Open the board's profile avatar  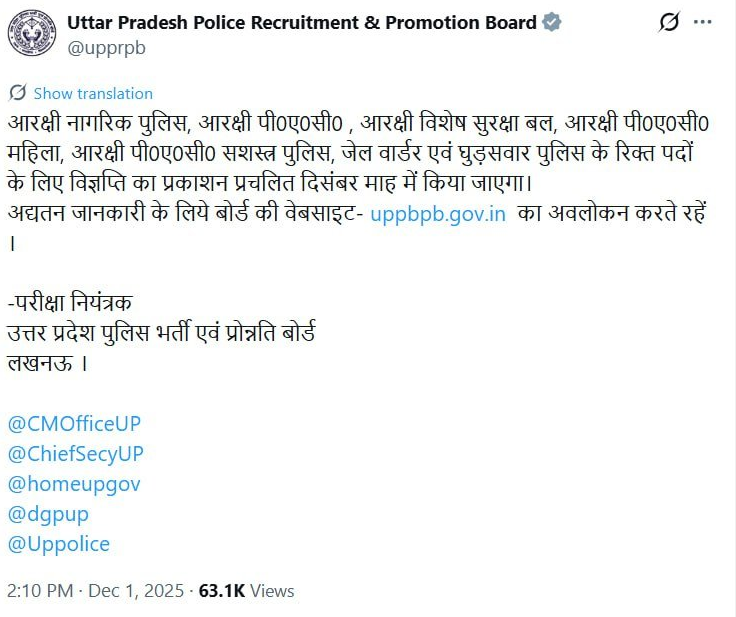(x=32, y=31)
